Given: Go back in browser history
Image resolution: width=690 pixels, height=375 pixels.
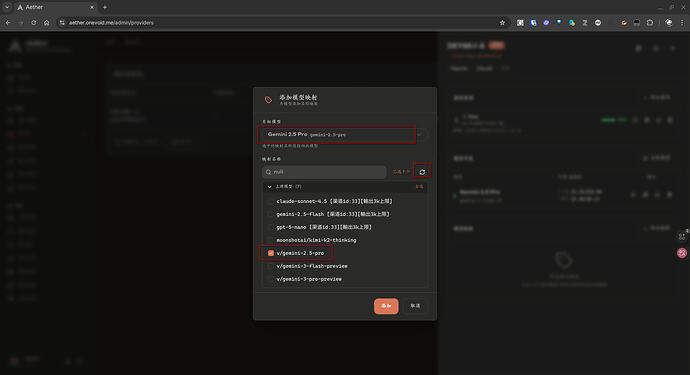Looking at the screenshot, I should 8,22.
